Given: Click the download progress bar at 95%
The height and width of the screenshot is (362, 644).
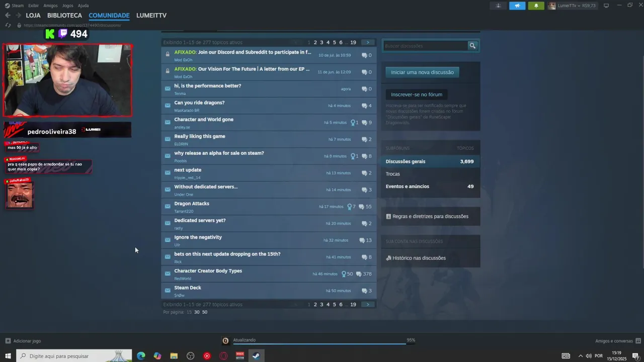Looking at the screenshot, I should point(319,344).
